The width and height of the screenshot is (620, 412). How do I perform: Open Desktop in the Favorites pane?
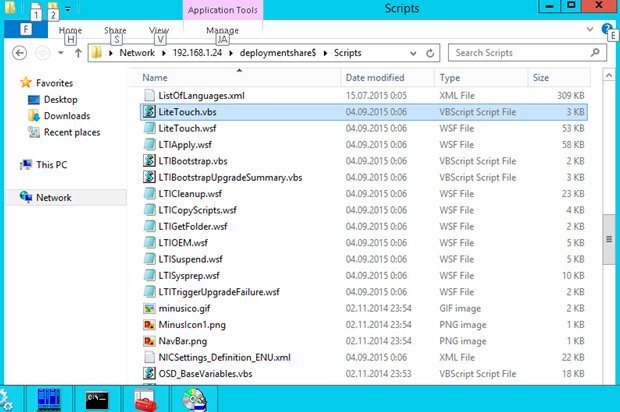point(60,99)
